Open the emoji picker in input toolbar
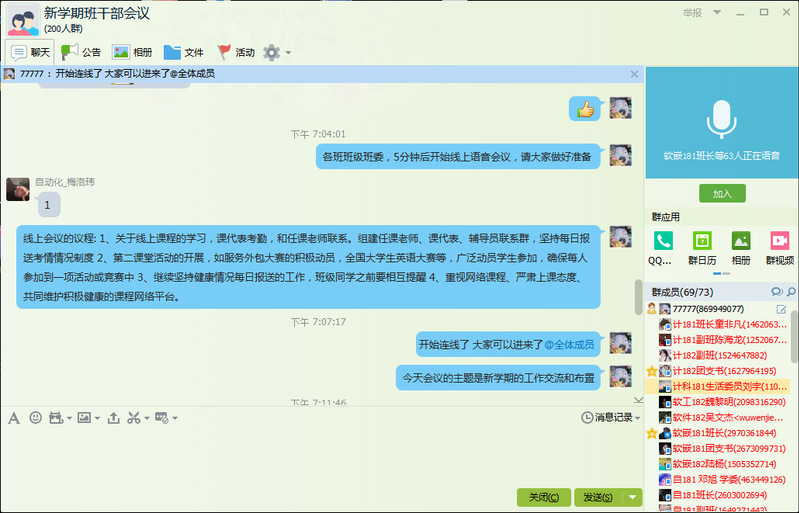This screenshot has width=799, height=513. coord(36,417)
